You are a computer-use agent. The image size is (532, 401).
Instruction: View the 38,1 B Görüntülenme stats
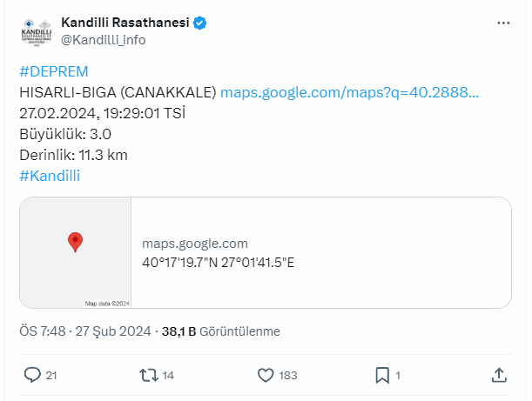click(226, 331)
